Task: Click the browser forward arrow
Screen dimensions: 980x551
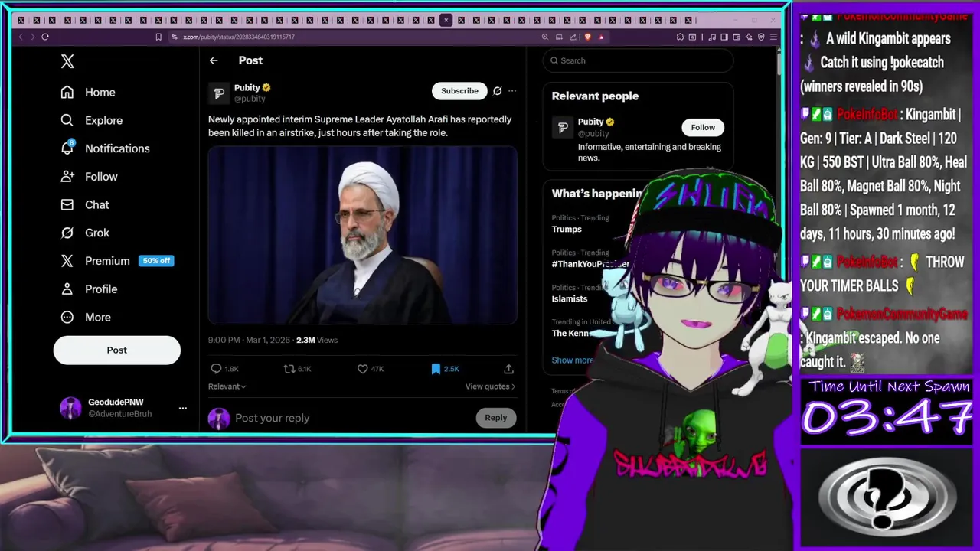Action: tap(32, 37)
